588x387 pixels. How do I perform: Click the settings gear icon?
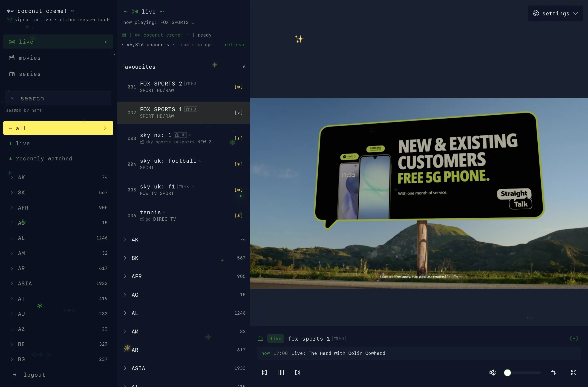pos(536,13)
